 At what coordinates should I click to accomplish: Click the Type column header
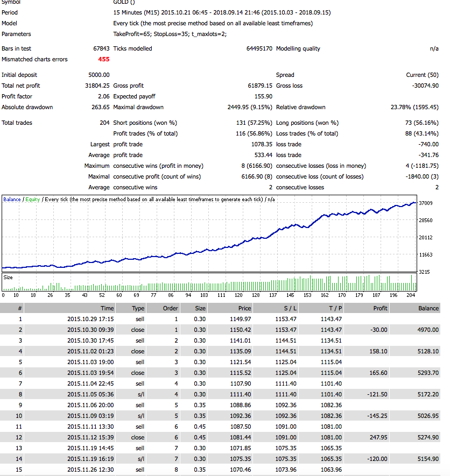click(x=131, y=308)
